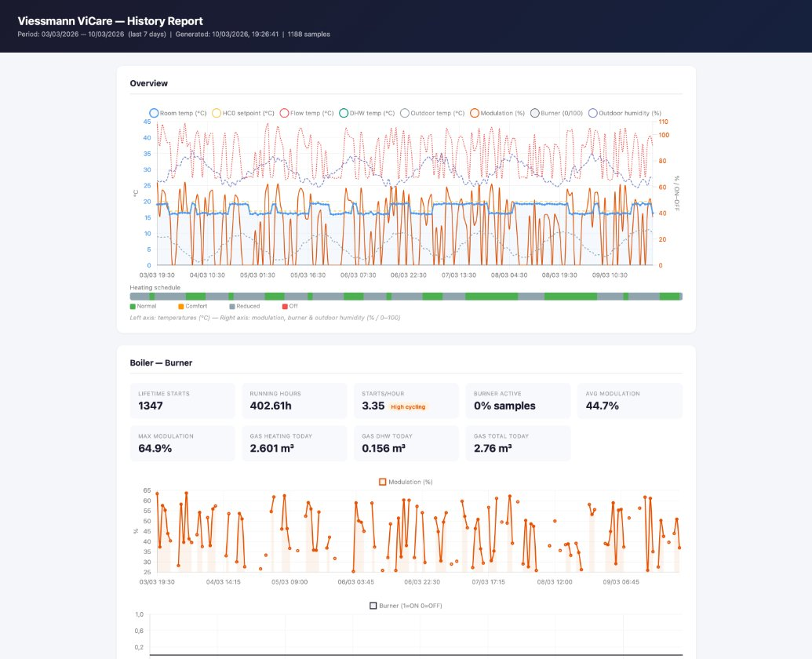This screenshot has width=812, height=659.
Task: Click modulation chart x-axis label 04/03 14:15
Action: 223,582
